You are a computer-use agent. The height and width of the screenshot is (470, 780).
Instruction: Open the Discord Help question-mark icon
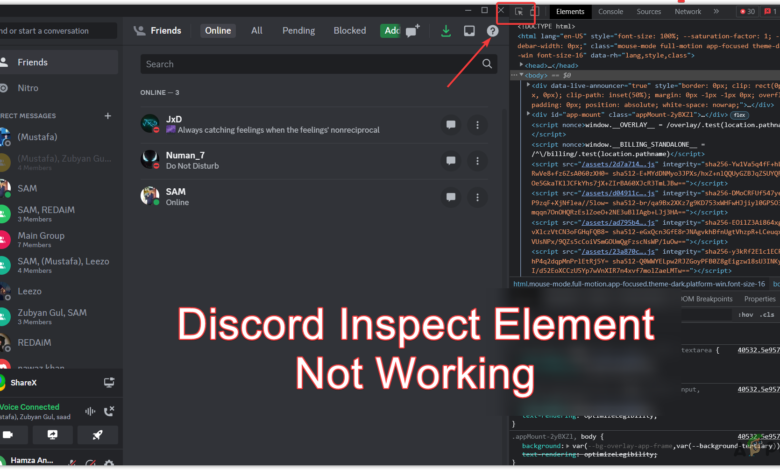click(492, 31)
